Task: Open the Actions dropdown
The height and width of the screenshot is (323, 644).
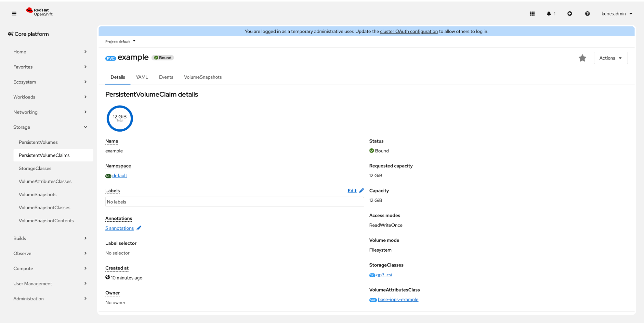Action: [x=610, y=58]
